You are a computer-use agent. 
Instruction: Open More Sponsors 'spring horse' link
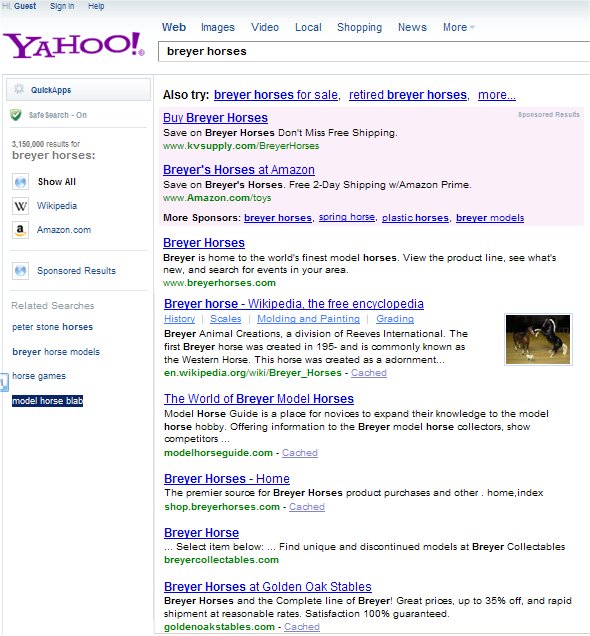coord(347,217)
